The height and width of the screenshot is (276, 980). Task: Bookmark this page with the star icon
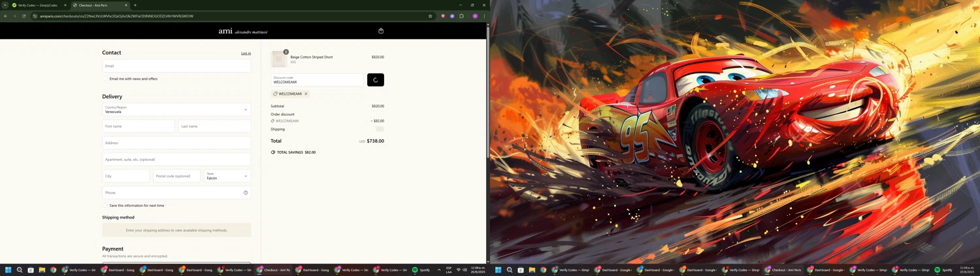pyautogui.click(x=430, y=16)
